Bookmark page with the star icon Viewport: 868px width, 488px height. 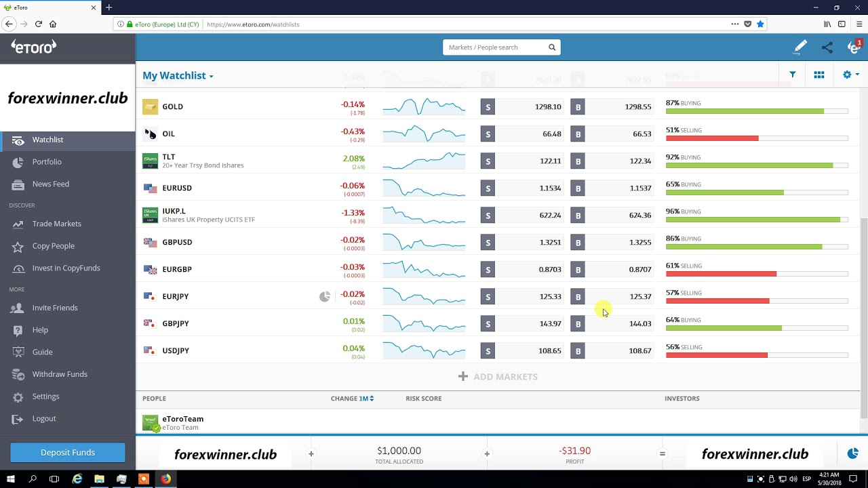pyautogui.click(x=760, y=24)
